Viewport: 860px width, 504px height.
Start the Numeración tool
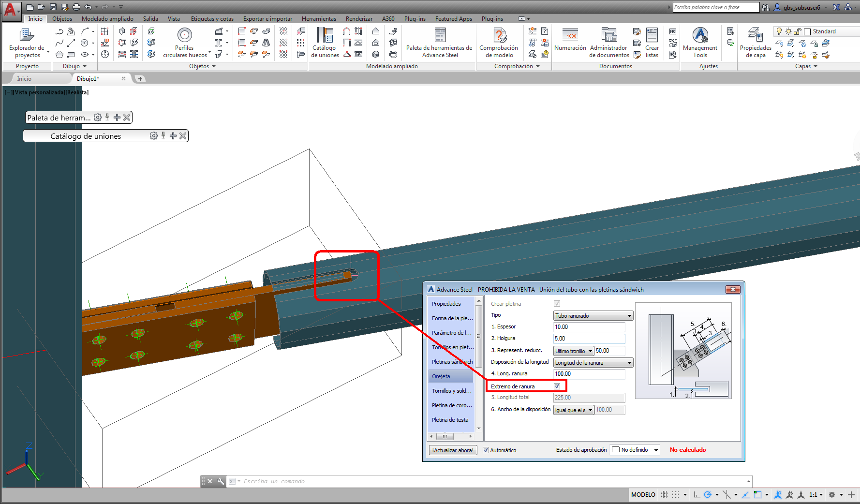(x=570, y=40)
